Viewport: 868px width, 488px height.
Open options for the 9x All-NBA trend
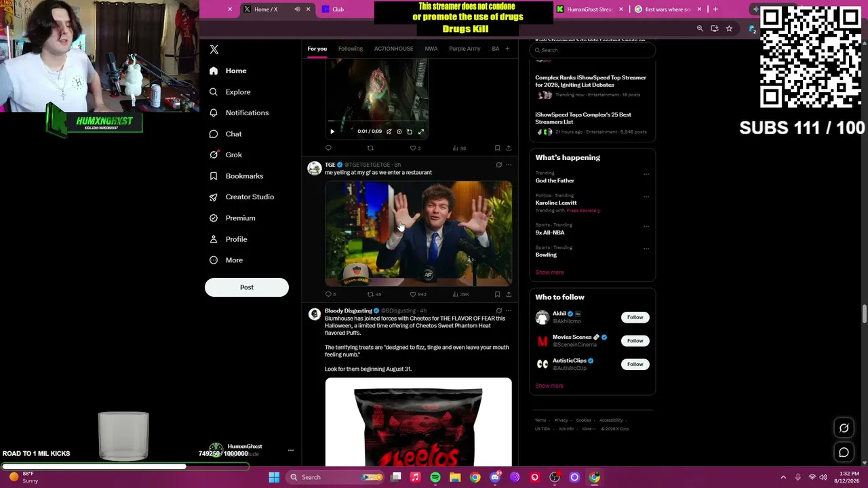point(646,226)
